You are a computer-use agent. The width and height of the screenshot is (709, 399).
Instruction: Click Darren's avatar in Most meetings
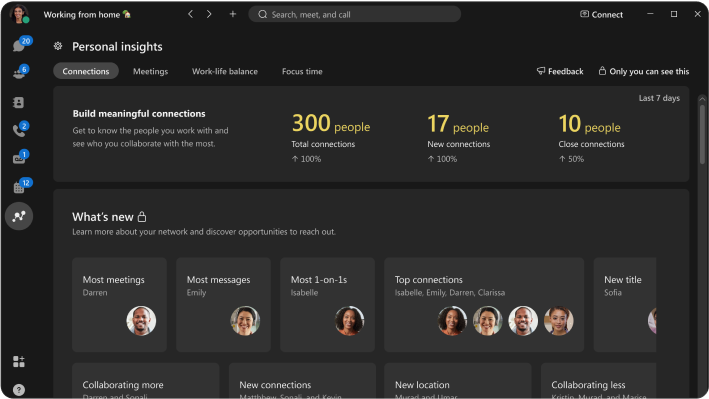tap(141, 320)
